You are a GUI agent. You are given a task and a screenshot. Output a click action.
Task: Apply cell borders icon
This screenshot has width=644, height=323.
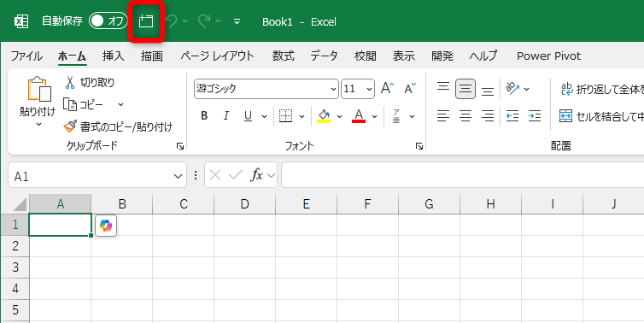285,116
